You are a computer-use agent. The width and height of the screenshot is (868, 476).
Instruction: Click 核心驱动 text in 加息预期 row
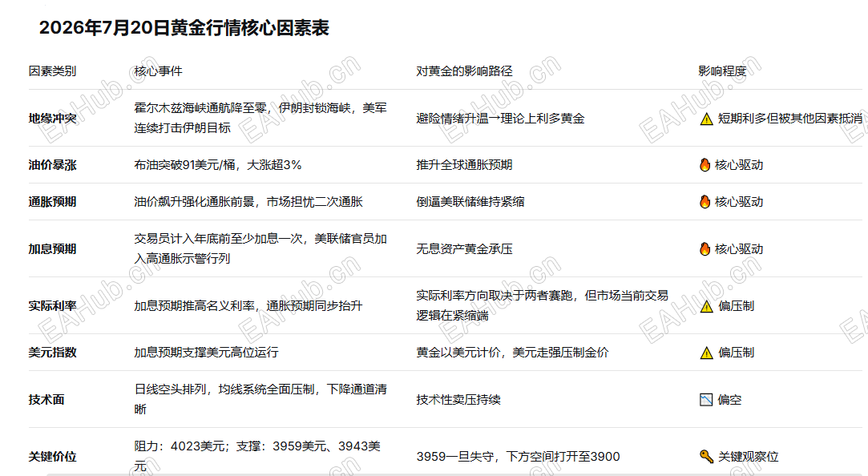738,249
